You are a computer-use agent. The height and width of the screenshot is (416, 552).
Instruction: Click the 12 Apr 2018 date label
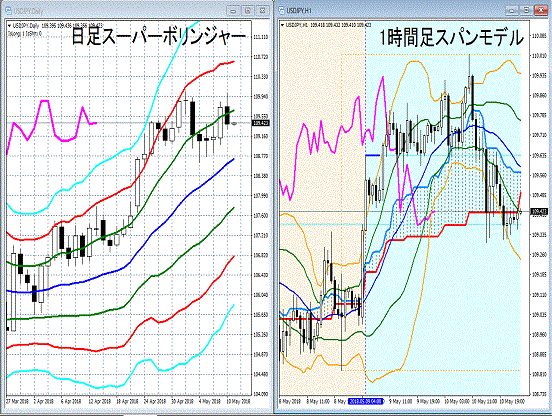pyautogui.click(x=100, y=401)
